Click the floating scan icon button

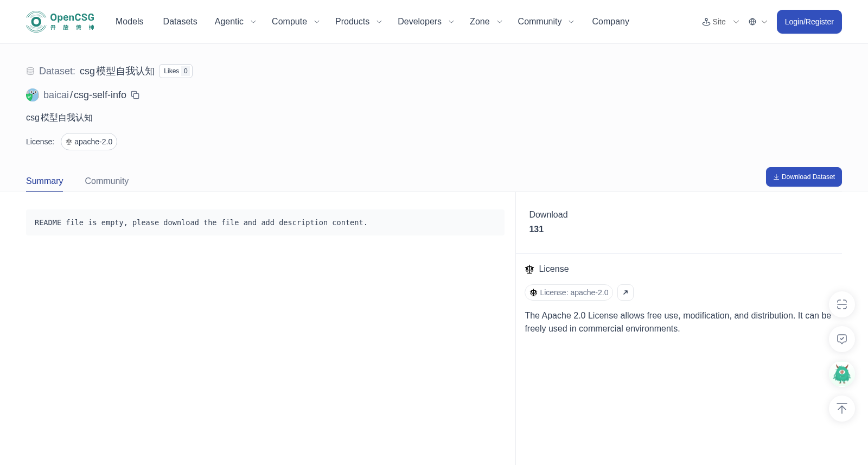842,304
